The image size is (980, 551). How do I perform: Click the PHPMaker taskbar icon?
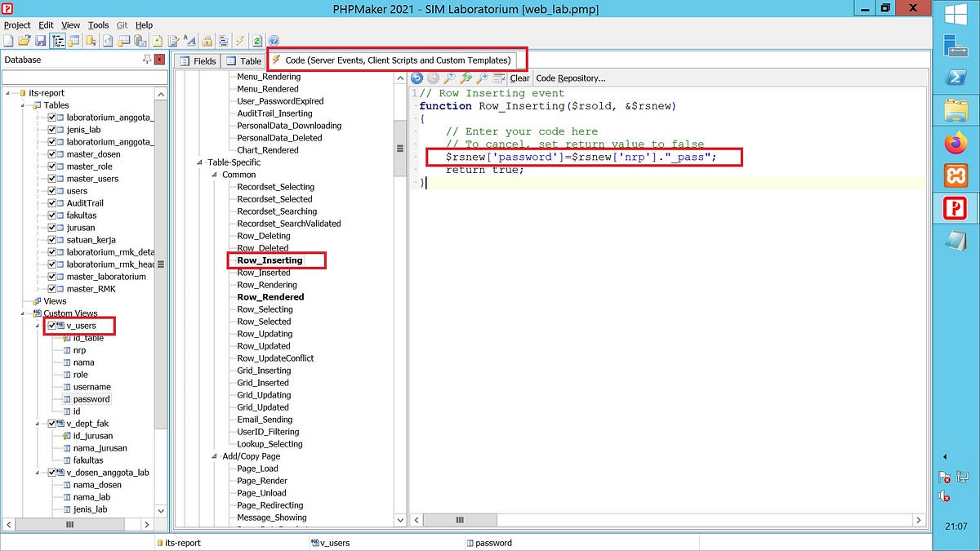click(955, 208)
